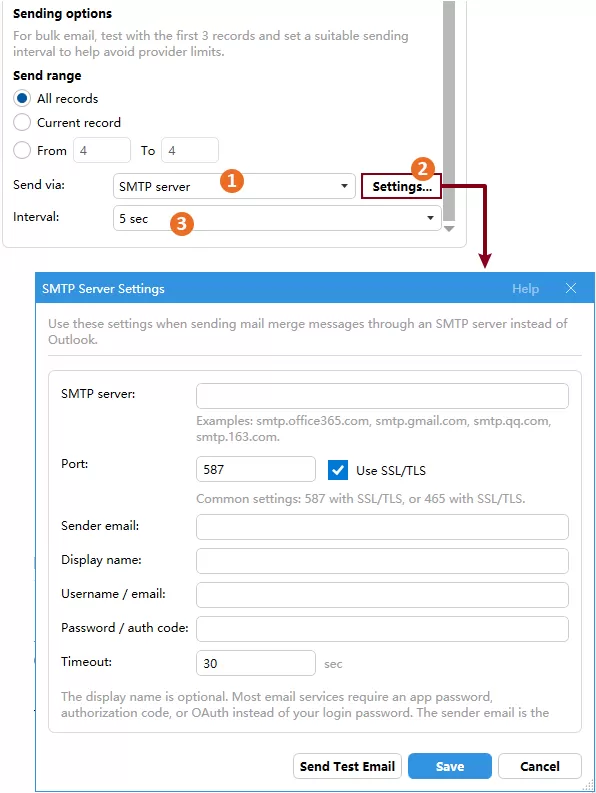Open Help in SMTP Server Settings
The image size is (596, 793).
[525, 288]
